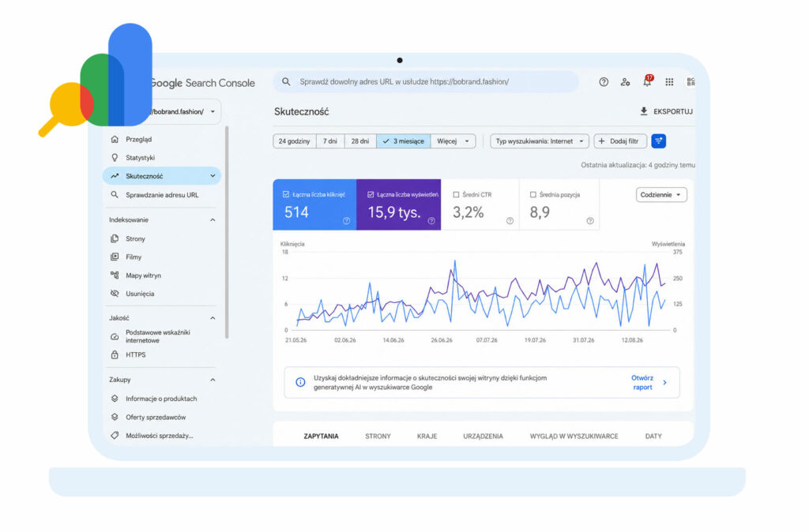This screenshot has width=809, height=532.
Task: Click help icon on Średni CTR card
Action: point(510,221)
